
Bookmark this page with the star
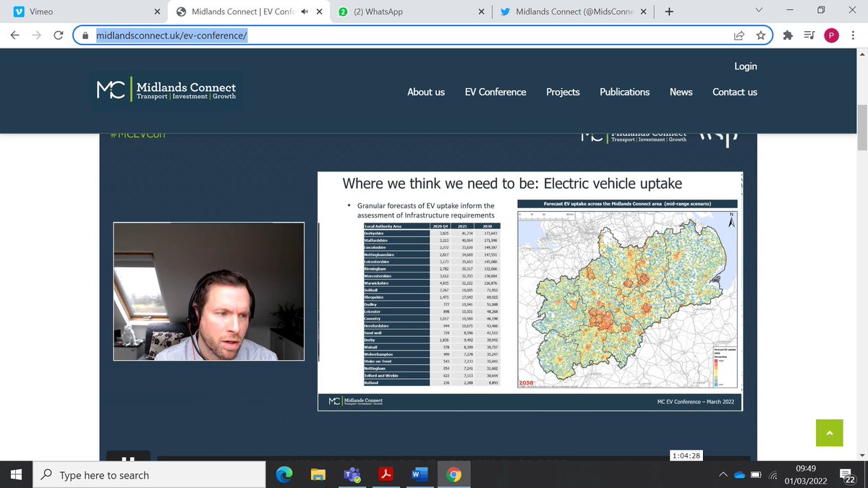coord(760,35)
